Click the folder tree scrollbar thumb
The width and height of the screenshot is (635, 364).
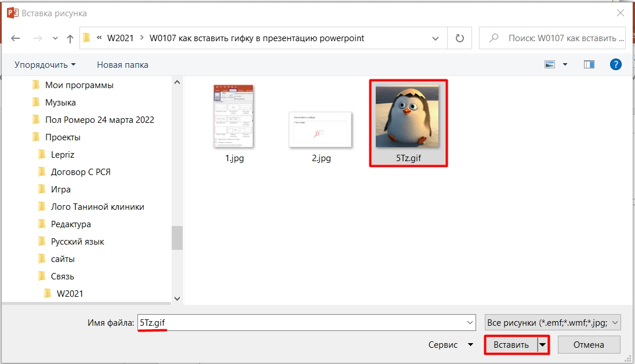tap(177, 238)
